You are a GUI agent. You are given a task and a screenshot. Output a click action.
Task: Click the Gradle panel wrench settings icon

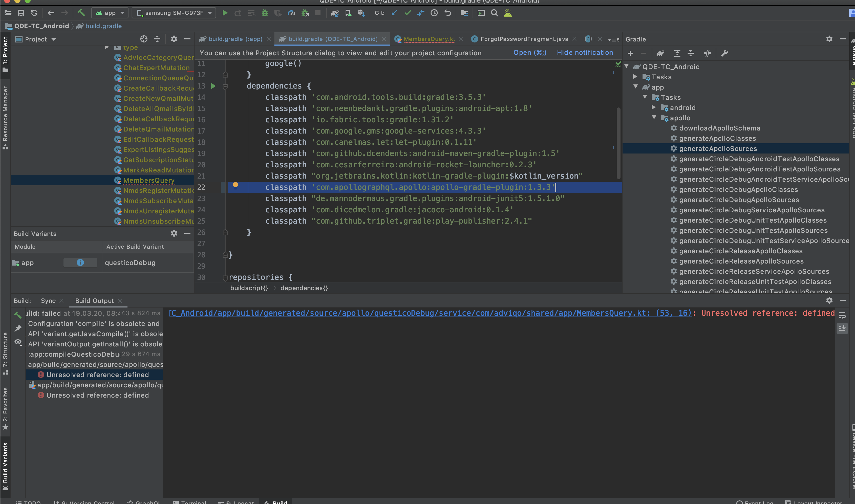click(x=724, y=53)
